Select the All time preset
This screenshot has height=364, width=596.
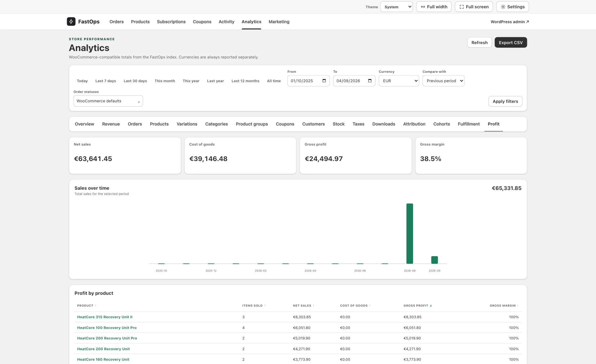(x=274, y=81)
